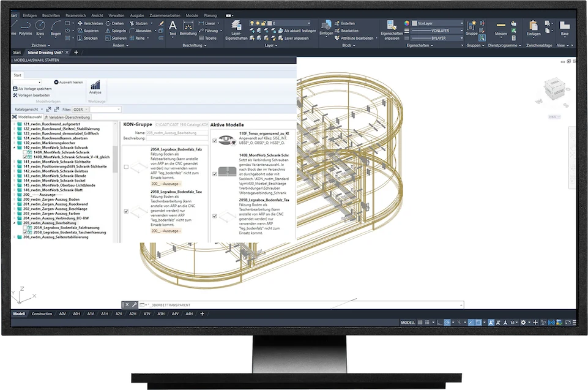
Task: Click the Gruppe group tool
Action: [x=471, y=28]
